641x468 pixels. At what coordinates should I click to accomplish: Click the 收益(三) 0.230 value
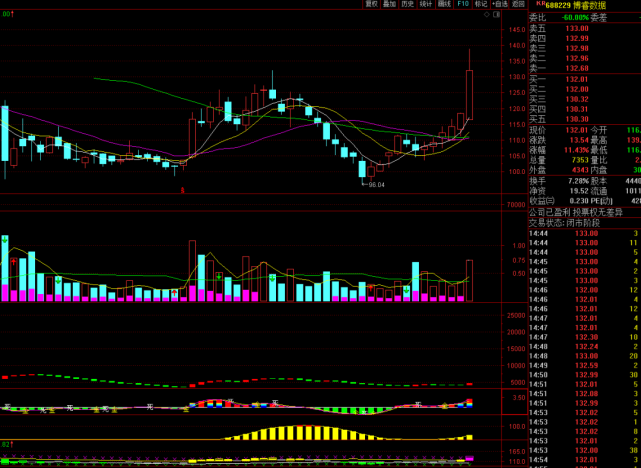(x=579, y=201)
